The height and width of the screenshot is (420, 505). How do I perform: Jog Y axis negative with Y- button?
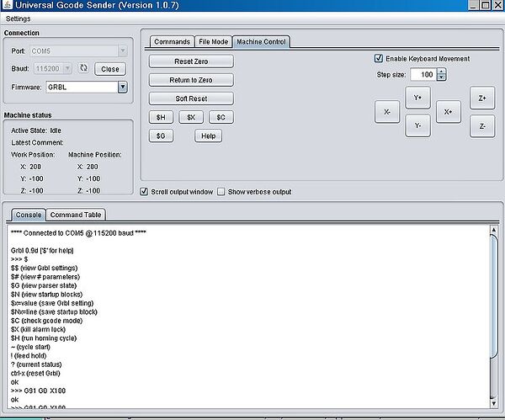tap(417, 125)
